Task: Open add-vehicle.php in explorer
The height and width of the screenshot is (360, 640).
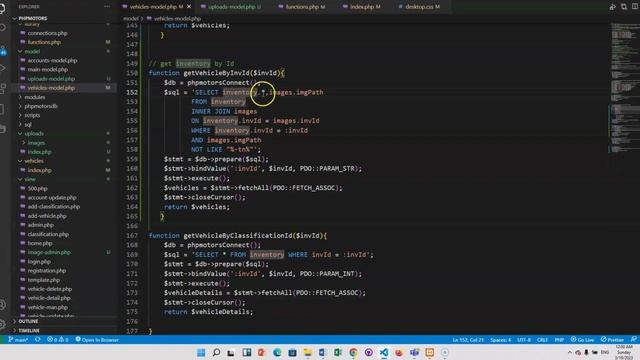Action: 47,216
